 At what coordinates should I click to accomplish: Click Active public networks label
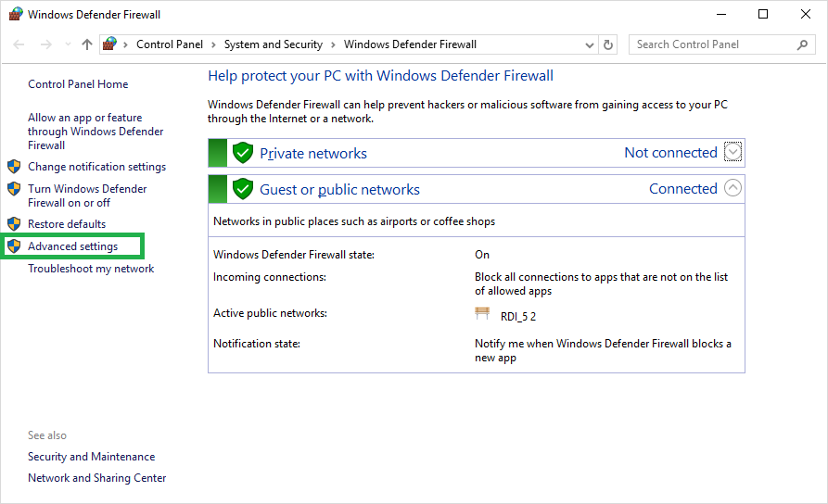pyautogui.click(x=270, y=313)
